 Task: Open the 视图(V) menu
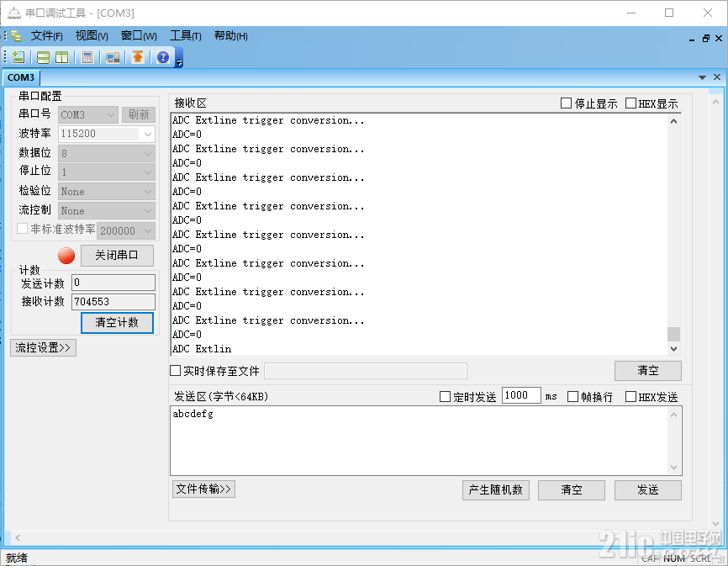coord(92,36)
